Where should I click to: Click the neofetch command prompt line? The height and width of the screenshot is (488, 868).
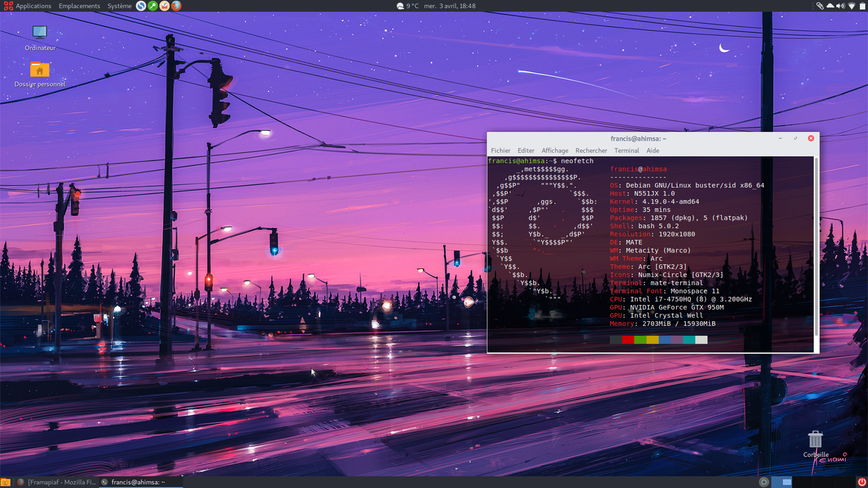tap(540, 161)
